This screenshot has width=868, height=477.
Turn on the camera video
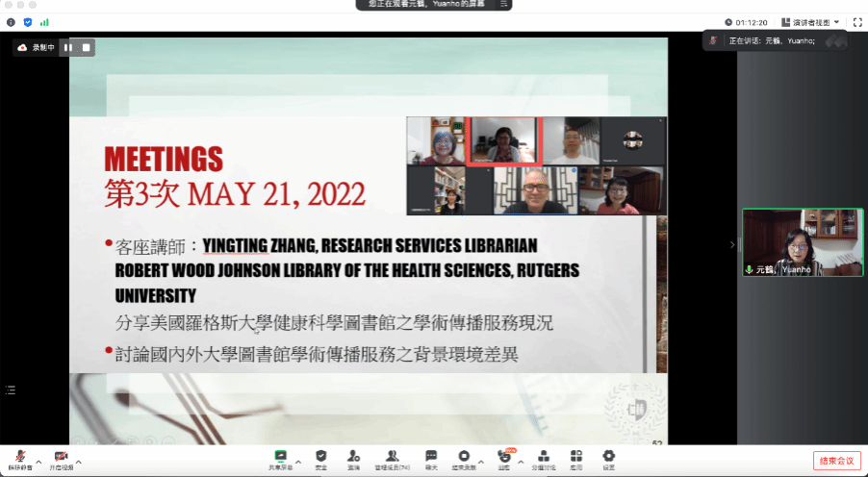tap(61, 459)
